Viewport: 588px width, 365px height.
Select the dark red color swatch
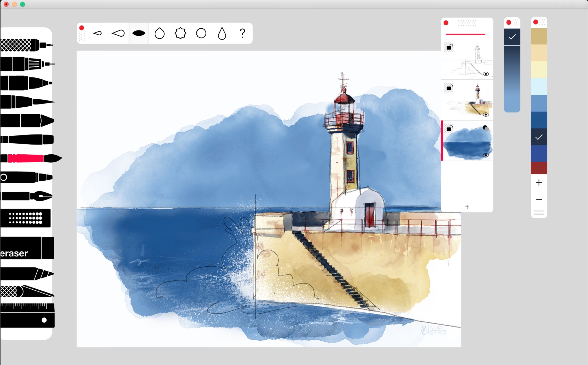(x=539, y=168)
